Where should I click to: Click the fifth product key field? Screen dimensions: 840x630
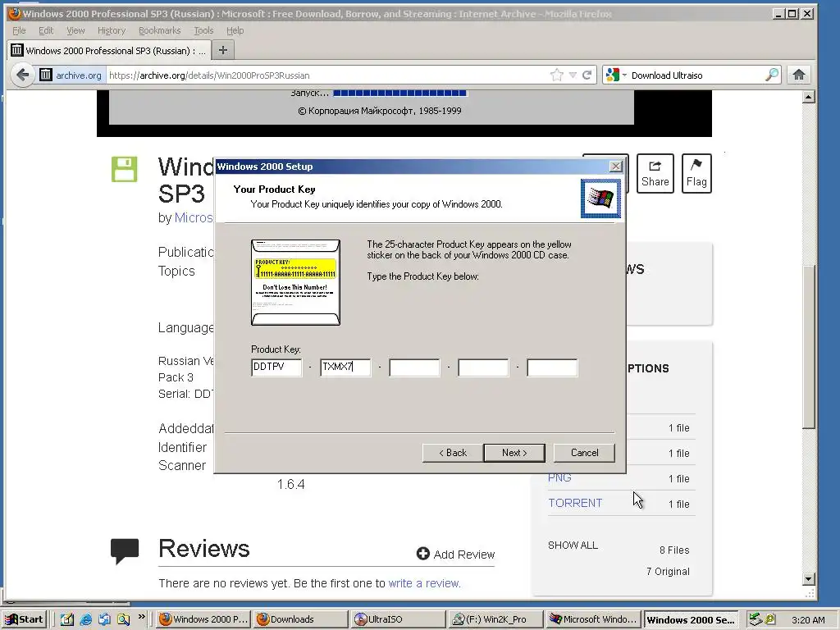tap(552, 367)
